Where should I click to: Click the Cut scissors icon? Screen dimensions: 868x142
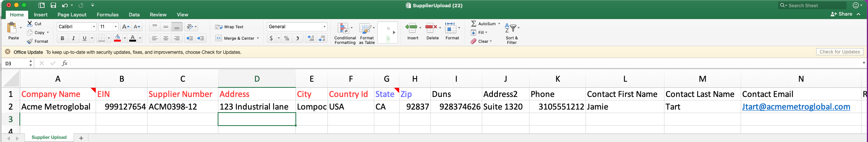click(30, 24)
